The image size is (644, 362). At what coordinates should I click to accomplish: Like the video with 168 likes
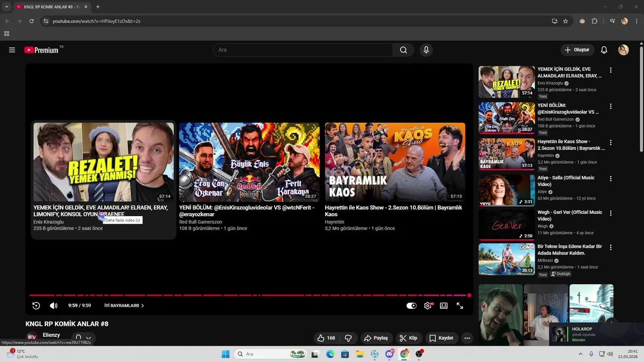pos(326,338)
